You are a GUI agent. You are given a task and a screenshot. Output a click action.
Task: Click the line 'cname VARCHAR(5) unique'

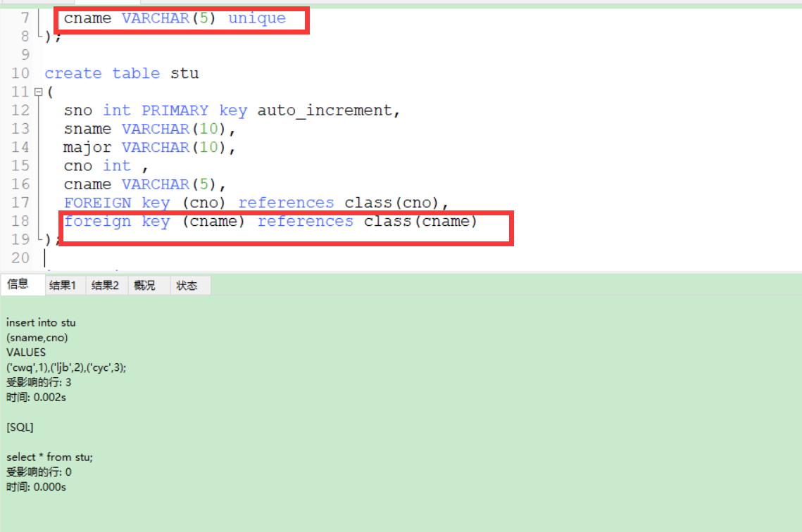pos(175,18)
